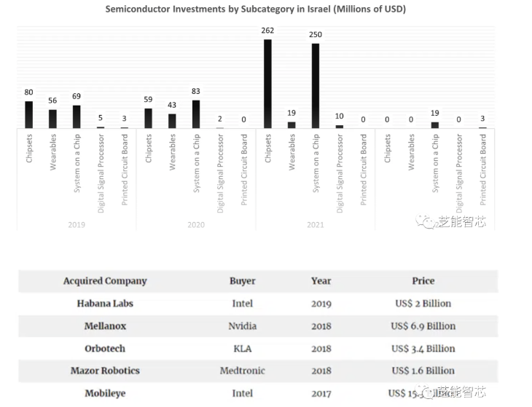Click the 2021 System on a Chip bar labeled 250
The image size is (532, 407).
coord(316,86)
